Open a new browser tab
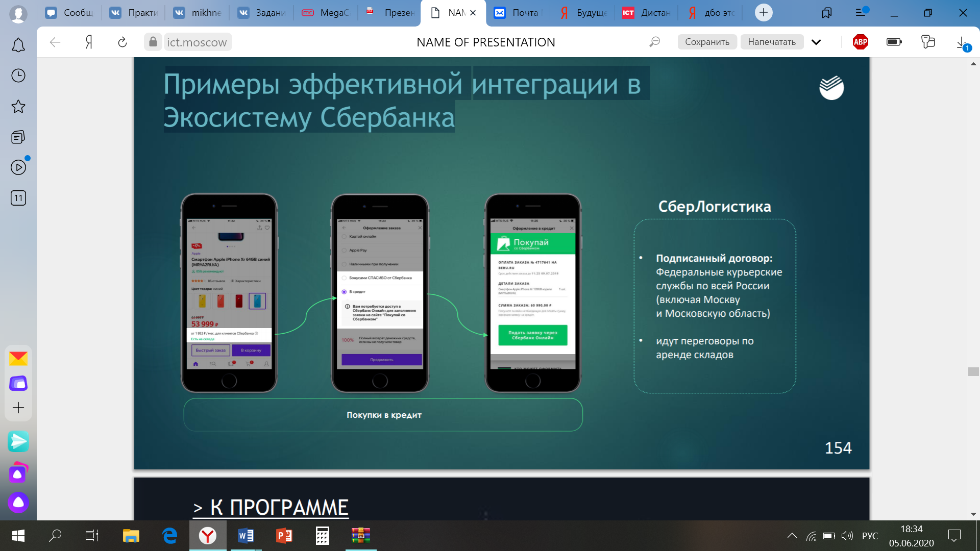The image size is (980, 551). click(764, 13)
